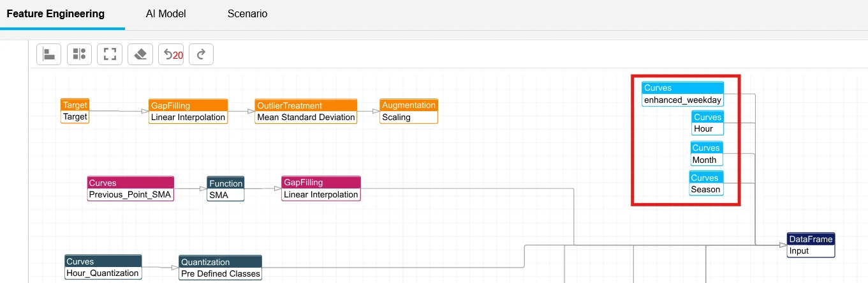
Task: Select the Curves enhanced_weekday node
Action: point(682,94)
